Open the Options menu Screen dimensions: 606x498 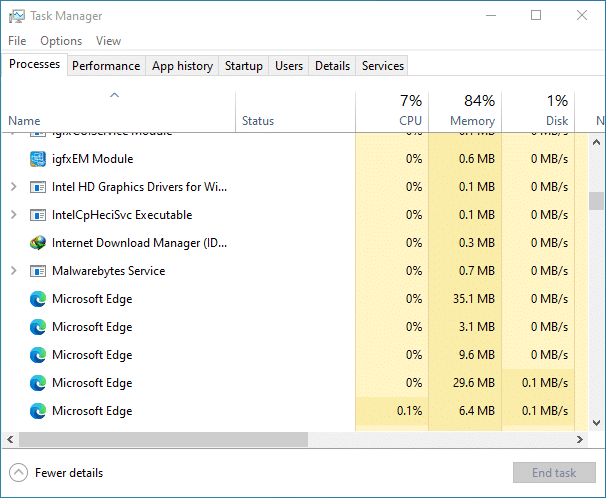click(x=61, y=41)
